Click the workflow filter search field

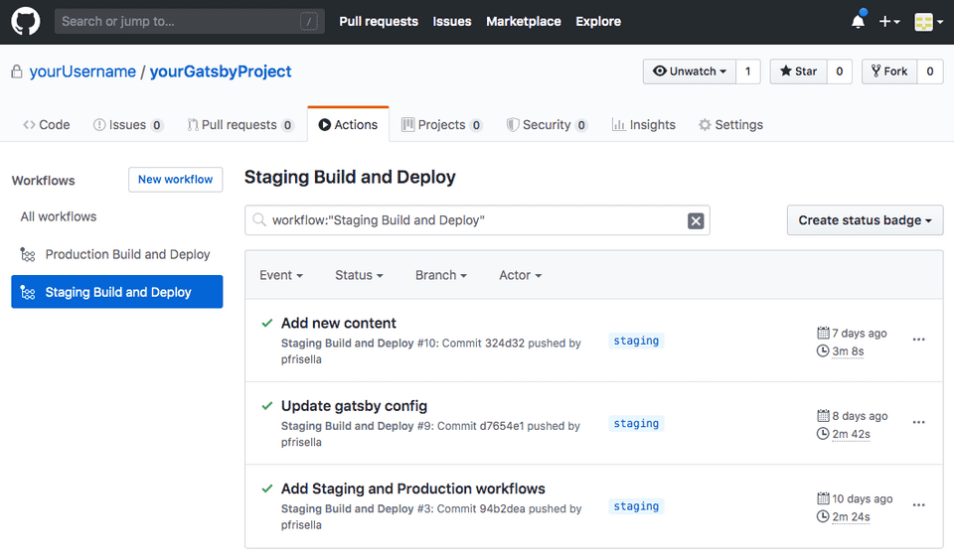click(477, 220)
